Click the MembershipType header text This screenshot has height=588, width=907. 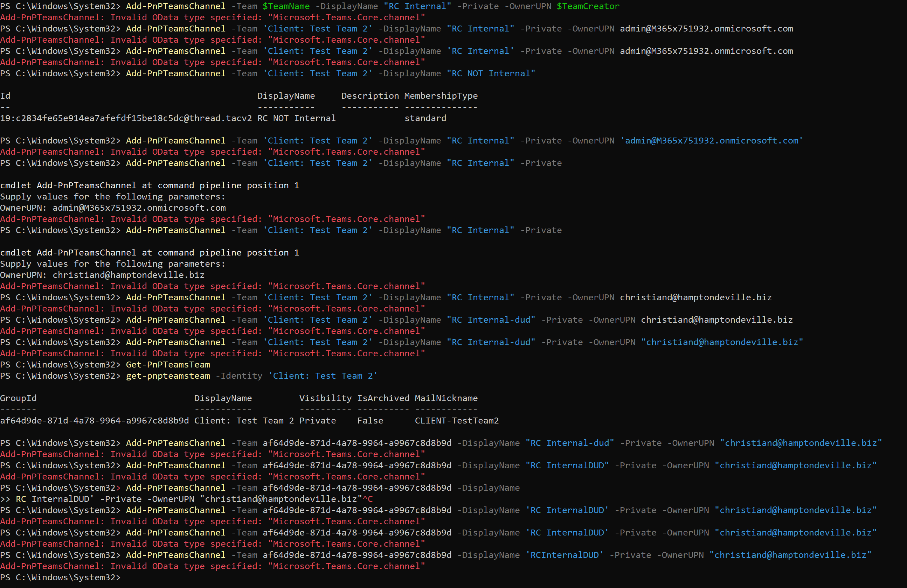(441, 96)
